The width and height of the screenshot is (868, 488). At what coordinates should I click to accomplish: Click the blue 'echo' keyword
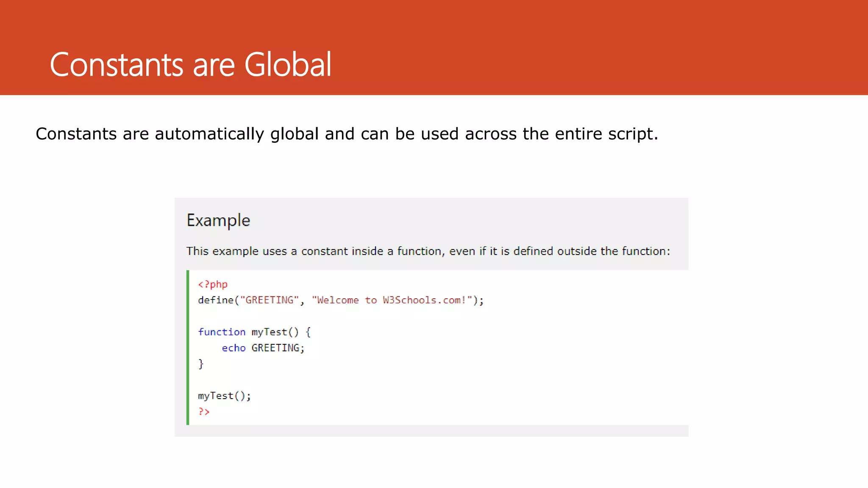(234, 348)
